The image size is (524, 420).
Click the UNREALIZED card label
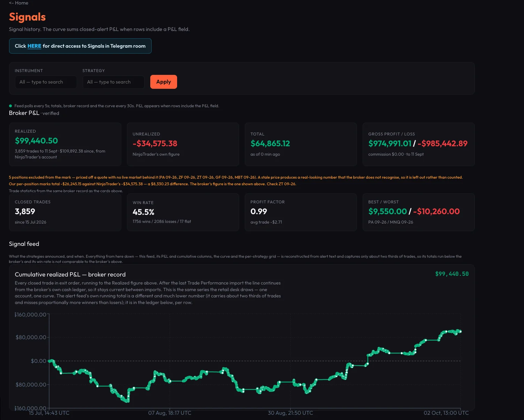(x=146, y=134)
